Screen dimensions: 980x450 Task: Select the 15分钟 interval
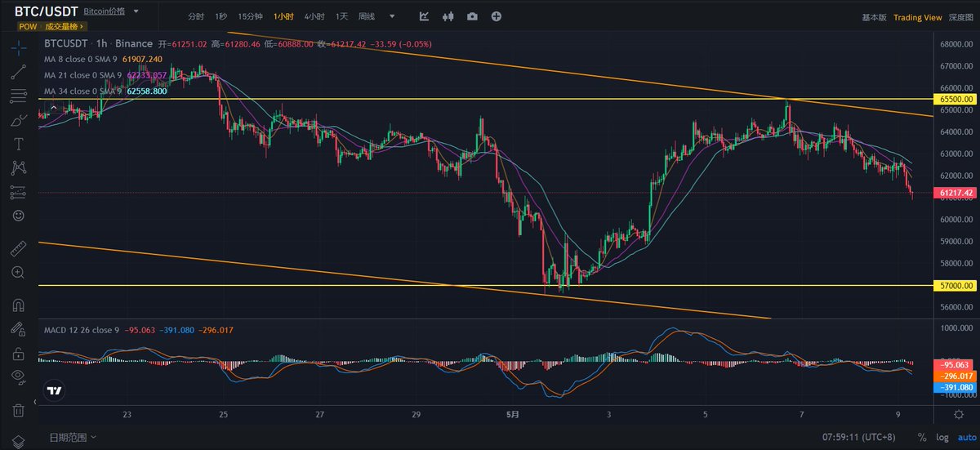pos(251,16)
